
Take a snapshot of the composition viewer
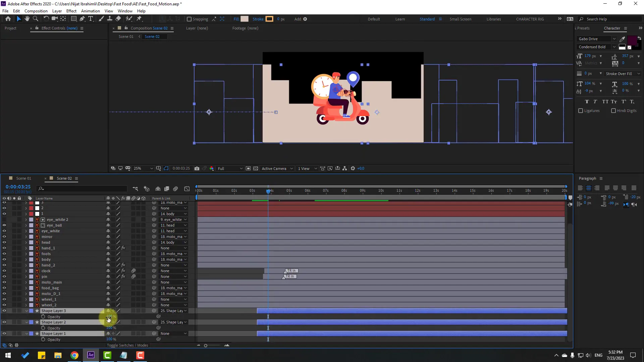tap(197, 169)
